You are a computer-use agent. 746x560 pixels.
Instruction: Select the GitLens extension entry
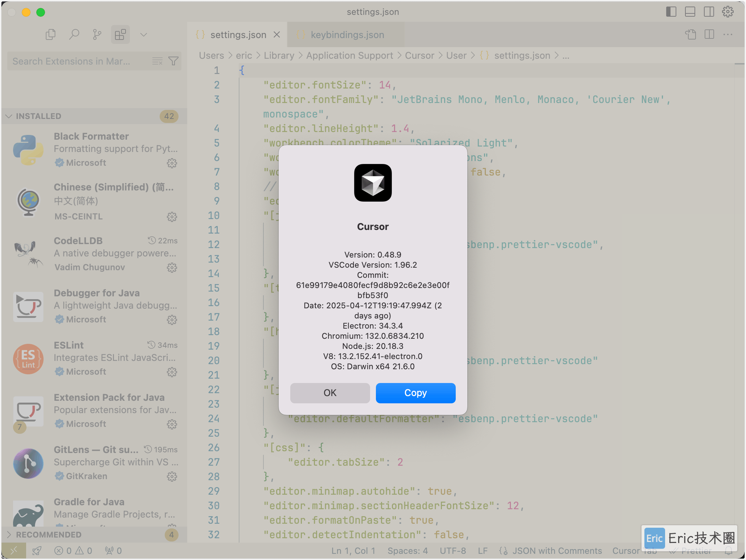point(94,463)
